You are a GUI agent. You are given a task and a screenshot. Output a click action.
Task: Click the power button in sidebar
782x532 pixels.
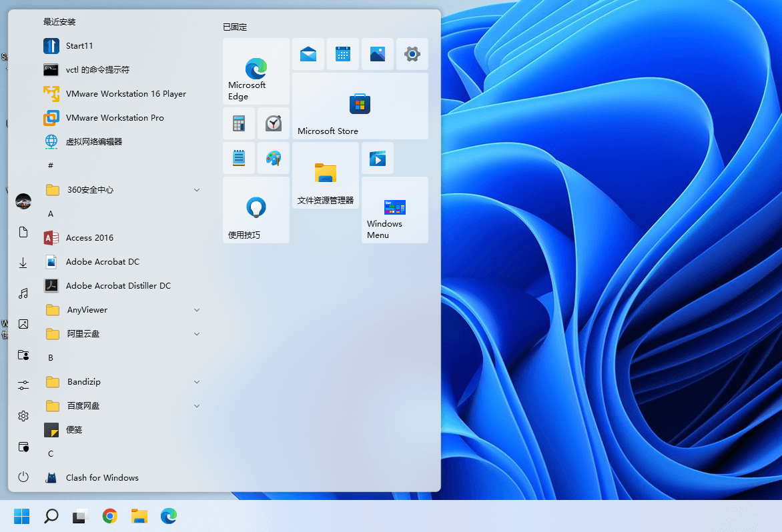point(23,477)
